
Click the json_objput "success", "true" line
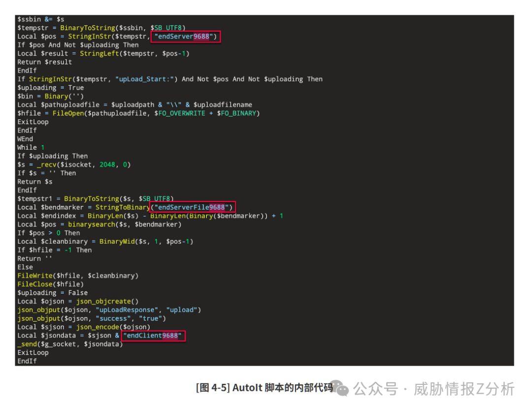tap(92, 318)
